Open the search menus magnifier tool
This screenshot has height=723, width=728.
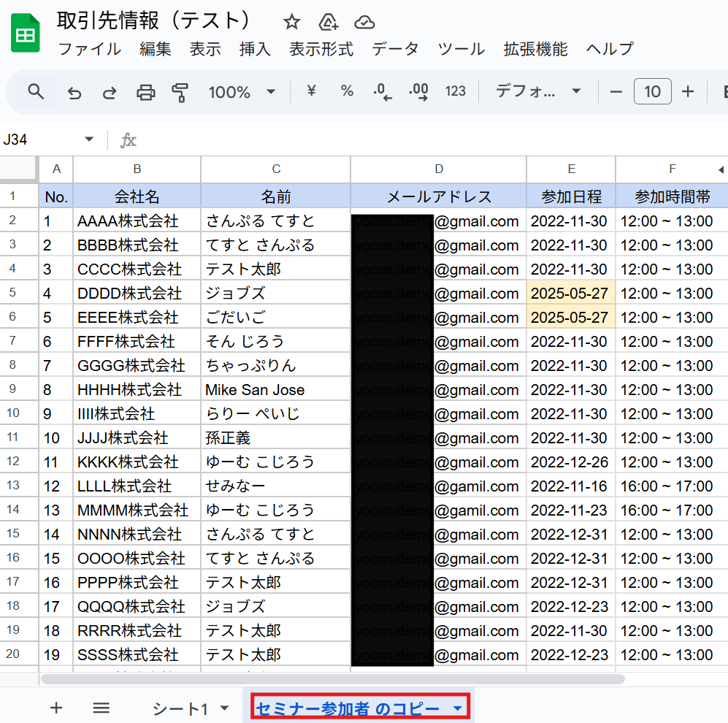(x=36, y=91)
